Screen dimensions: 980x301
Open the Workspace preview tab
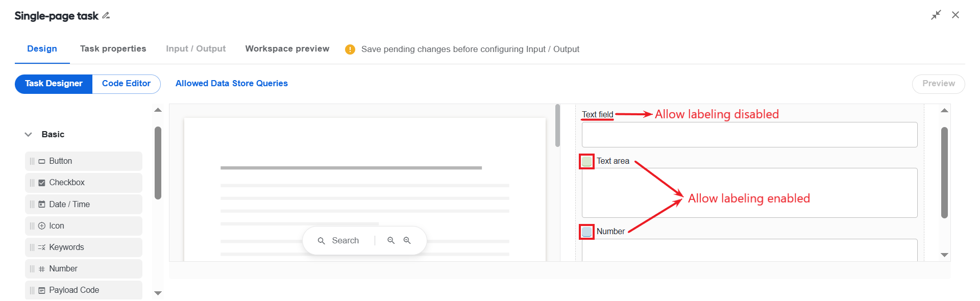point(287,49)
